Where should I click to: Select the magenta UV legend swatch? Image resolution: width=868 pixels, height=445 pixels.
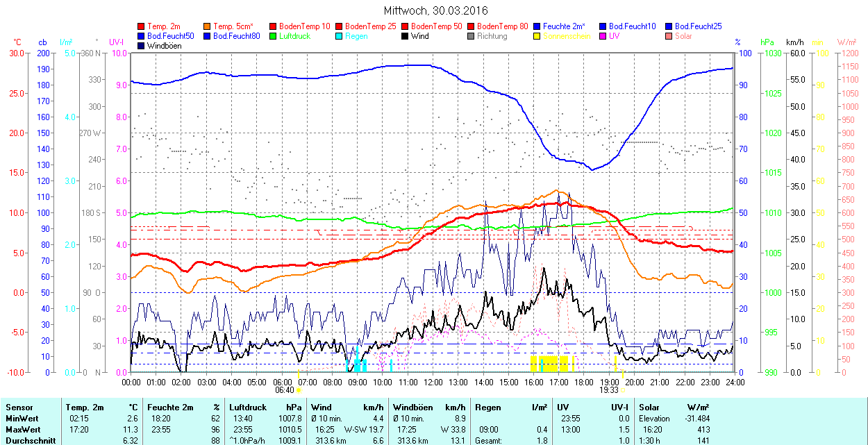[603, 36]
